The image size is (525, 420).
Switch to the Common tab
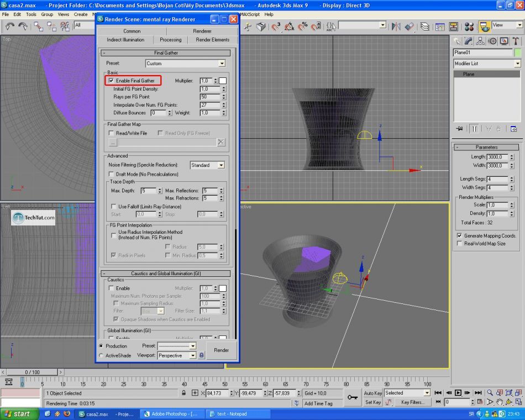pos(132,31)
